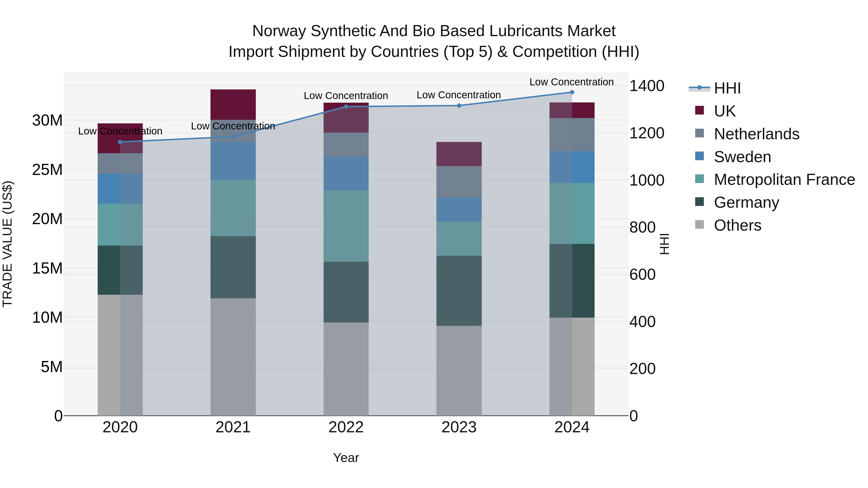Click the 2023 Germany bar segment
Screen dimensions: 868x488
[459, 291]
